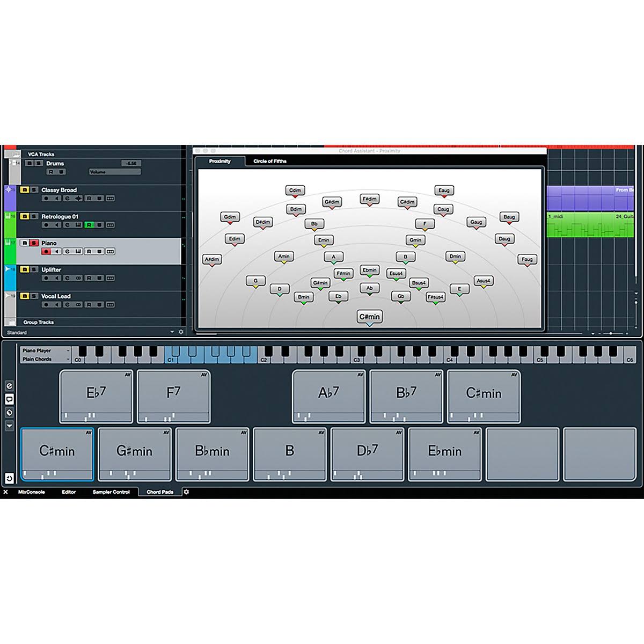Select the Gmin chord in the Chord Assistant
The image size is (644, 644).
click(415, 239)
